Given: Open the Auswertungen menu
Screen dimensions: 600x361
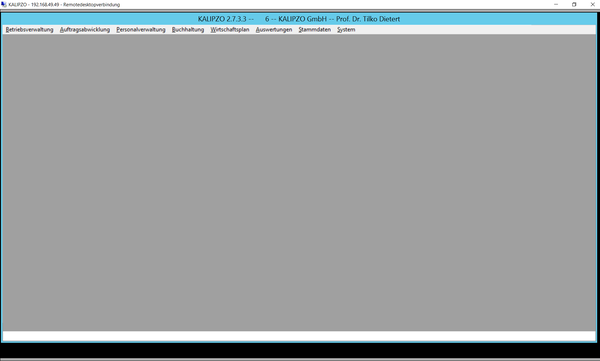Looking at the screenshot, I should click(274, 29).
